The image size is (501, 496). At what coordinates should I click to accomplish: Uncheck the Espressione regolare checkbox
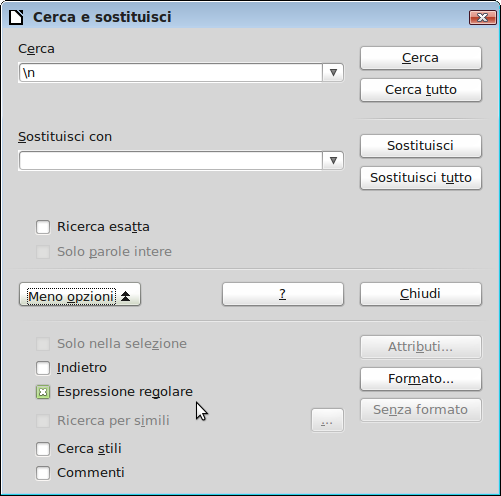pos(43,392)
